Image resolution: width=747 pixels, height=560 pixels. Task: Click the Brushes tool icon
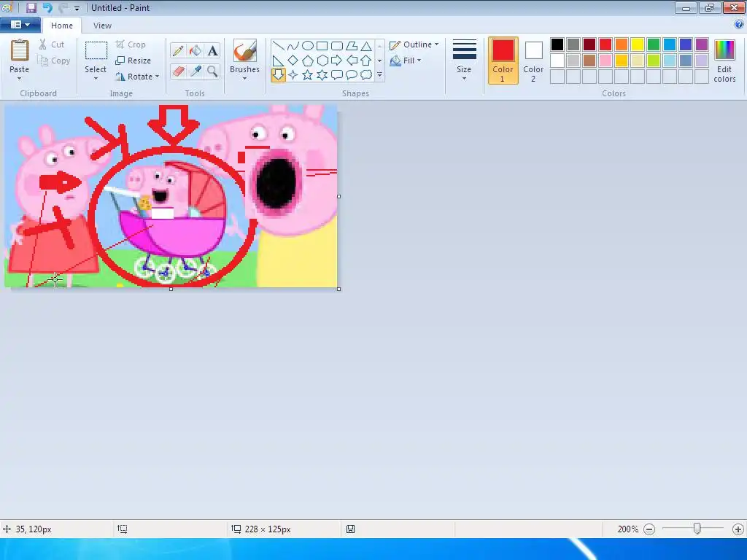tap(245, 50)
